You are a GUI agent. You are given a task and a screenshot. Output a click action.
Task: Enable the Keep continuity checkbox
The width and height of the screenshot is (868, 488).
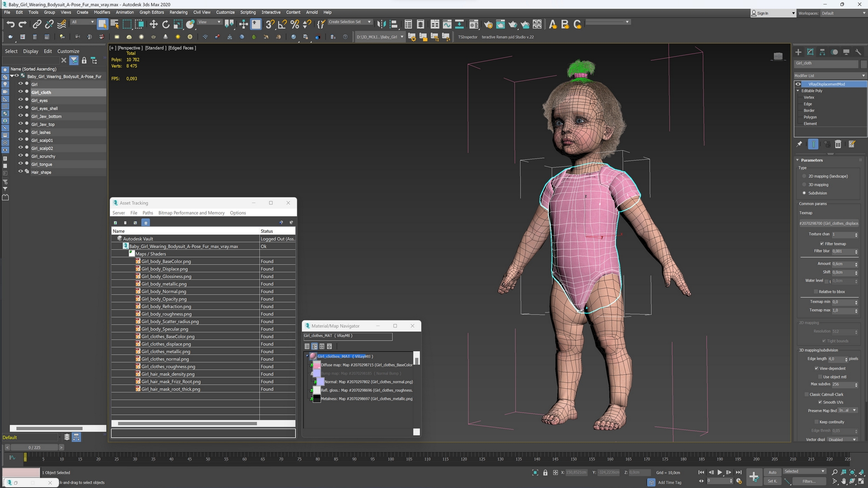point(816,422)
